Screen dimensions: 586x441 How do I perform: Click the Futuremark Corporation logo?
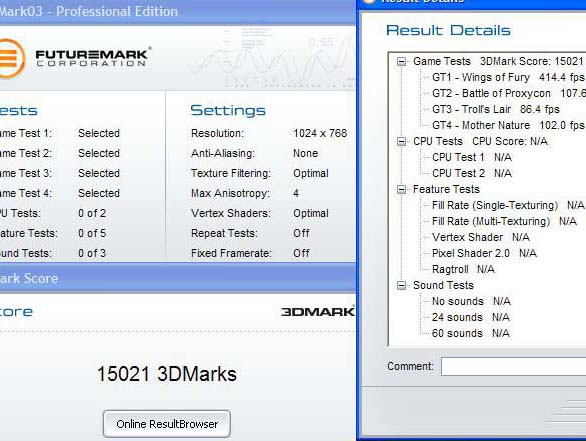pyautogui.click(x=75, y=58)
